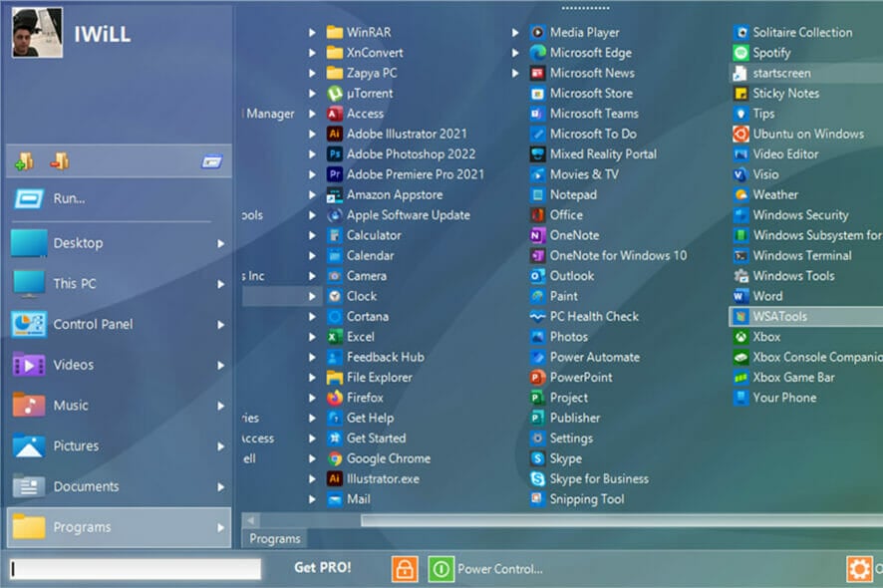
Task: Expand the This PC submenu arrow
Action: coord(221,284)
